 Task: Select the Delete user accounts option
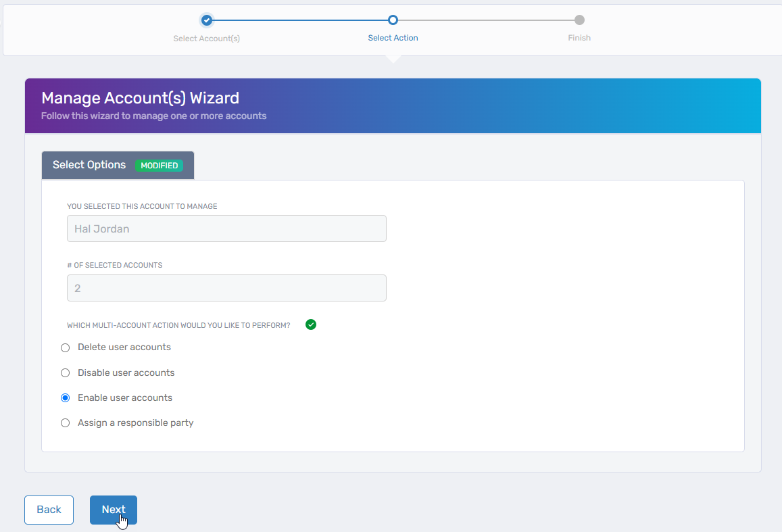65,347
